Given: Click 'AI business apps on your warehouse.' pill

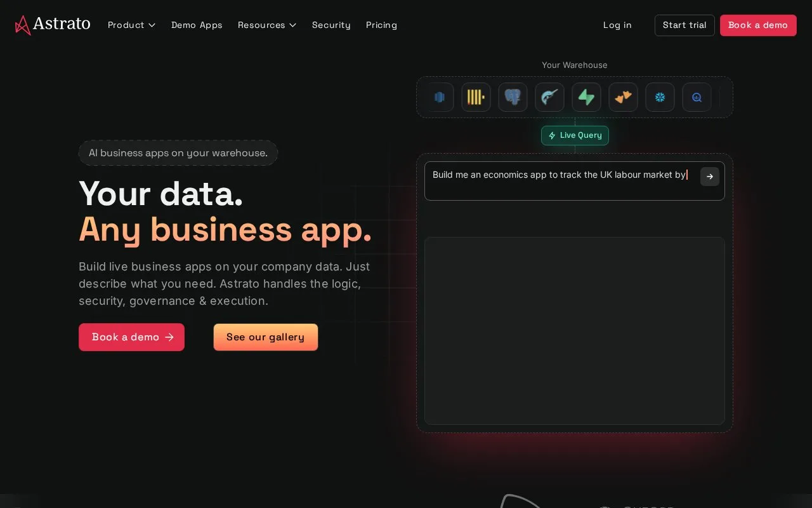Looking at the screenshot, I should click(178, 153).
